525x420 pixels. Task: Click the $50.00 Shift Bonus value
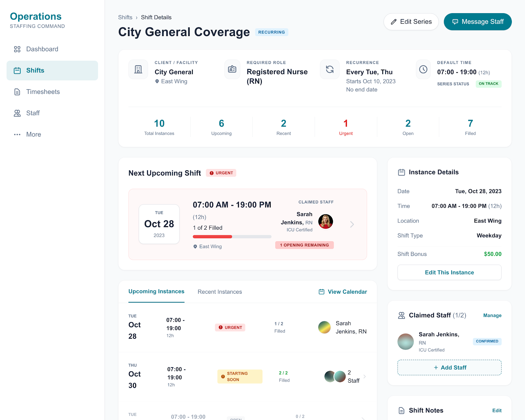tap(493, 254)
